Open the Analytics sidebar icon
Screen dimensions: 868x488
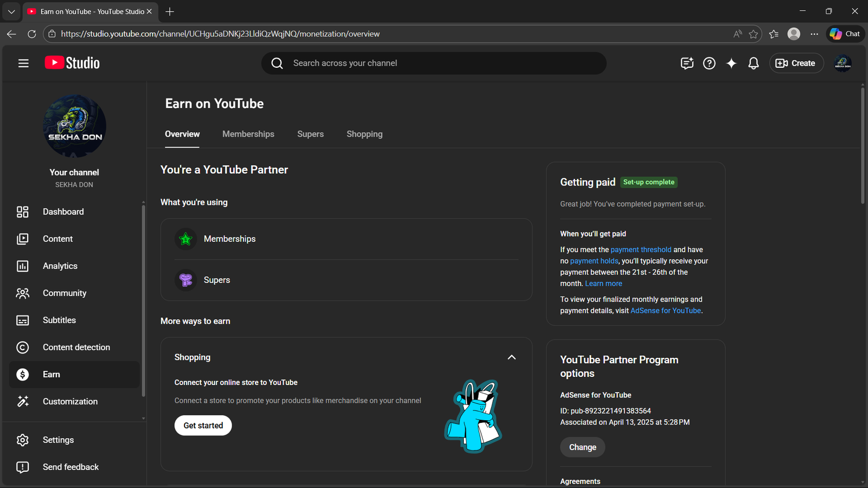pos(23,266)
